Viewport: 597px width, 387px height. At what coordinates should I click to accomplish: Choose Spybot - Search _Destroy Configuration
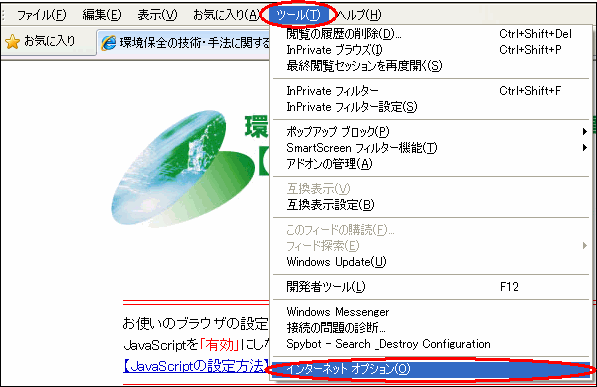[x=431, y=344]
